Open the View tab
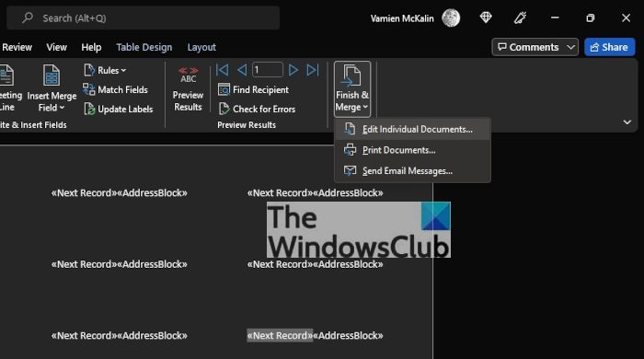The image size is (644, 359). pyautogui.click(x=57, y=47)
